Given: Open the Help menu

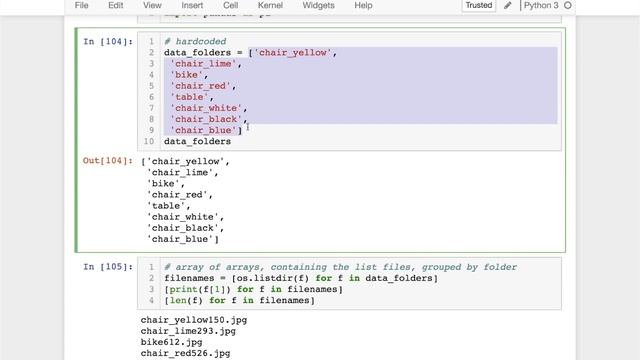Looking at the screenshot, I should click(363, 5).
